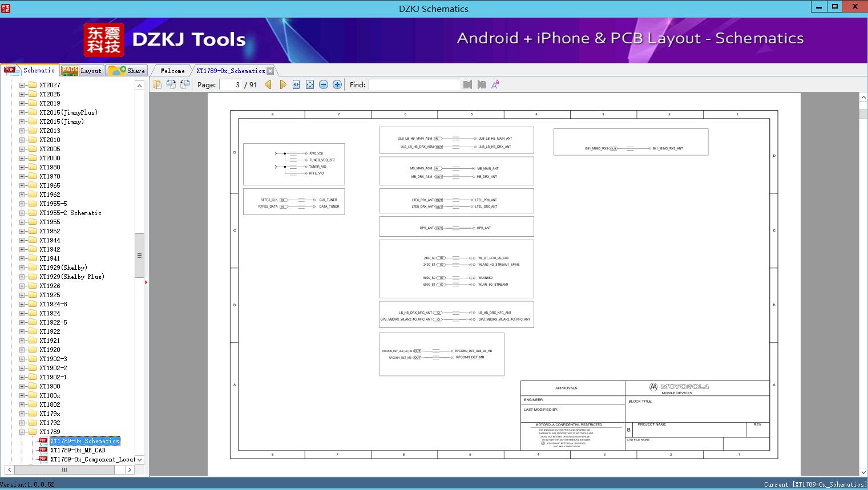Click the XT179x folder icon
The height and width of the screenshot is (490, 868).
pos(33,414)
